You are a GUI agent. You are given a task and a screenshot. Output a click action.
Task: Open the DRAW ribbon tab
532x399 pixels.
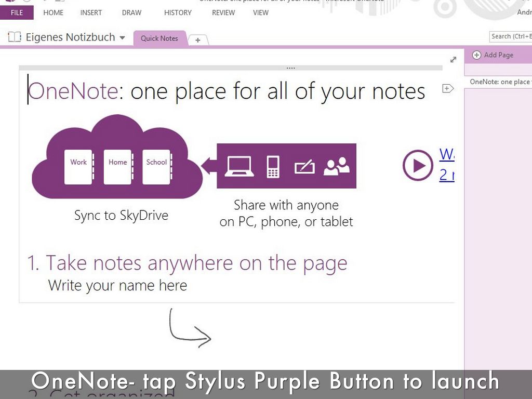131,12
